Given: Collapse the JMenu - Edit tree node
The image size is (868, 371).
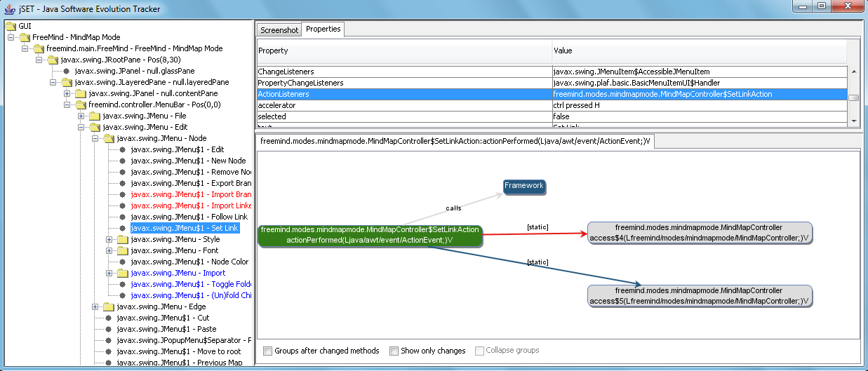Looking at the screenshot, I should click(81, 127).
